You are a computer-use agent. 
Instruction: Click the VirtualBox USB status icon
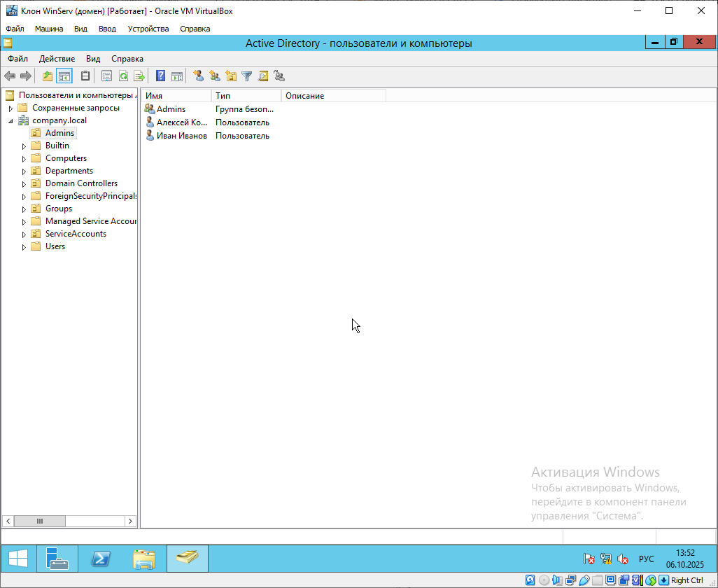(x=584, y=580)
